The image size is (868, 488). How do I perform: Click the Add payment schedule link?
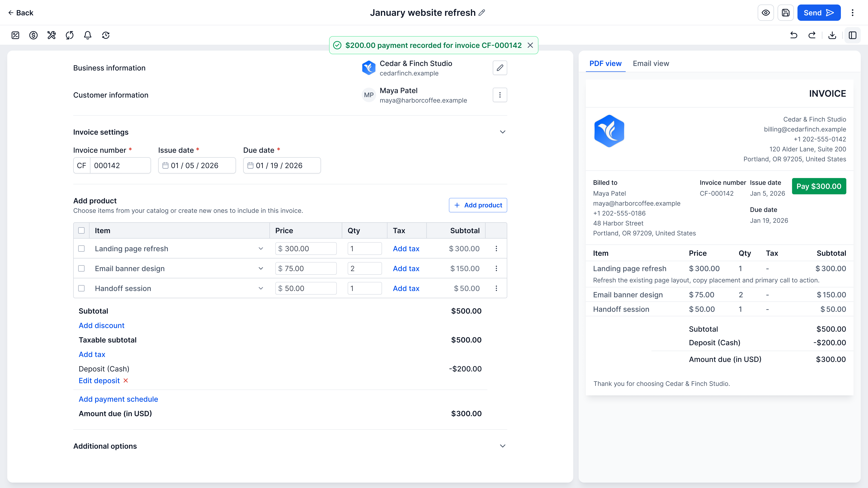pyautogui.click(x=118, y=399)
